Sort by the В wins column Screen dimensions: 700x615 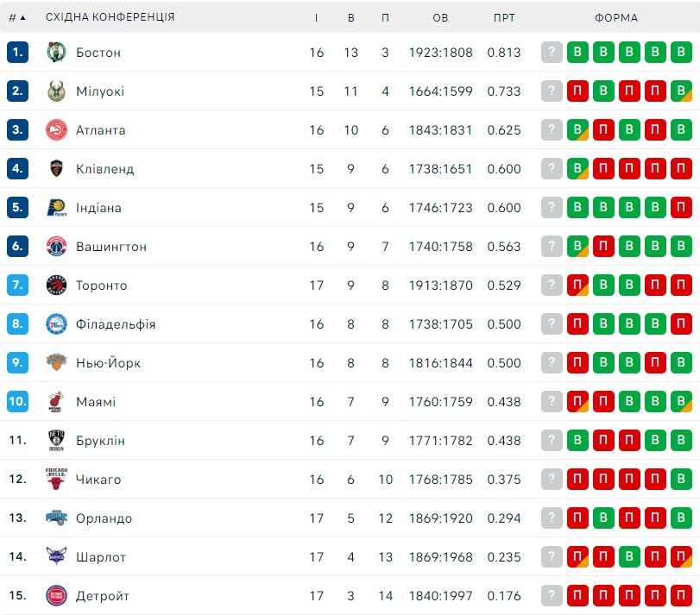pos(351,18)
